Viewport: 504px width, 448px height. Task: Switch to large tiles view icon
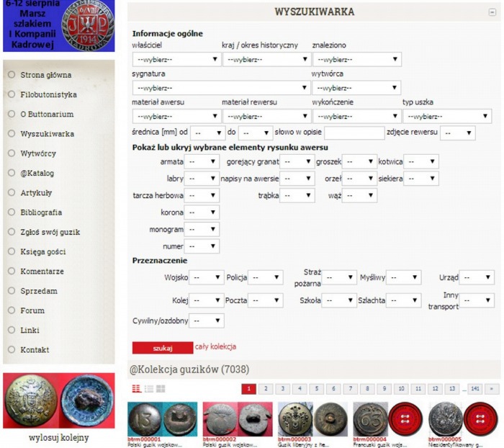pos(161,389)
